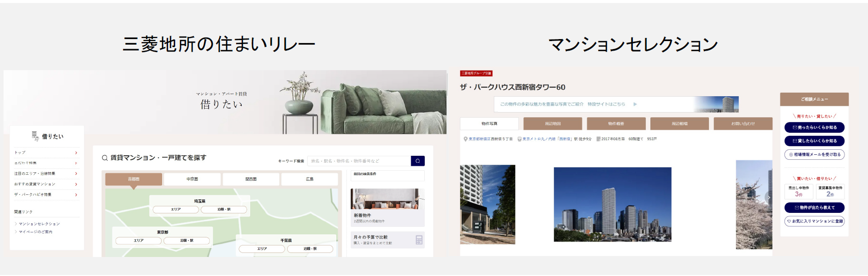Click the 物件が出たら教えて button
Image resolution: width=868 pixels, height=276 pixels.
814,207
